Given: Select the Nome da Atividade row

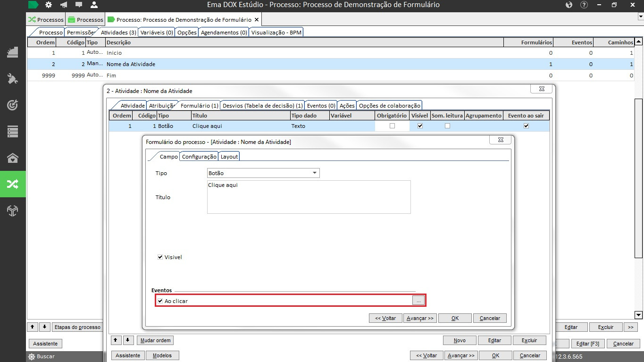Looking at the screenshot, I should tap(332, 64).
